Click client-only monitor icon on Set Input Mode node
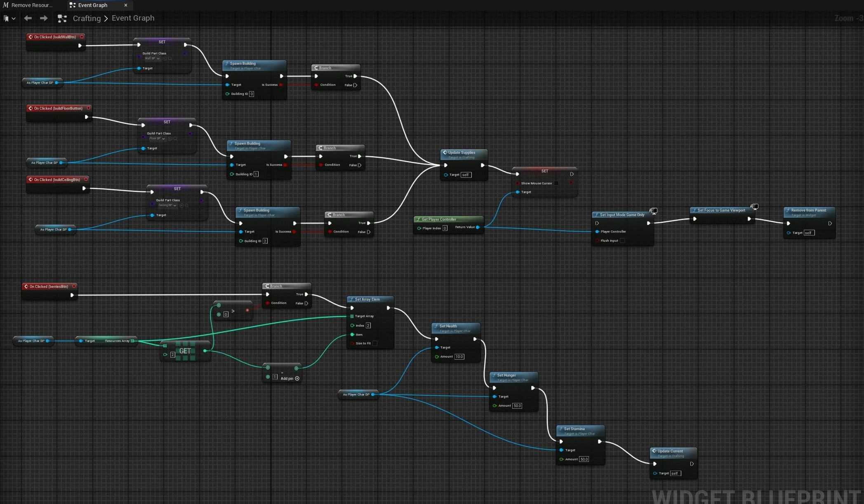 pyautogui.click(x=654, y=211)
